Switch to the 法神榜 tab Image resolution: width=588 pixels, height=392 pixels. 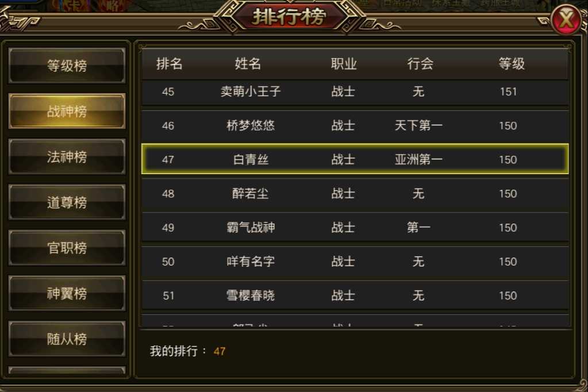67,157
